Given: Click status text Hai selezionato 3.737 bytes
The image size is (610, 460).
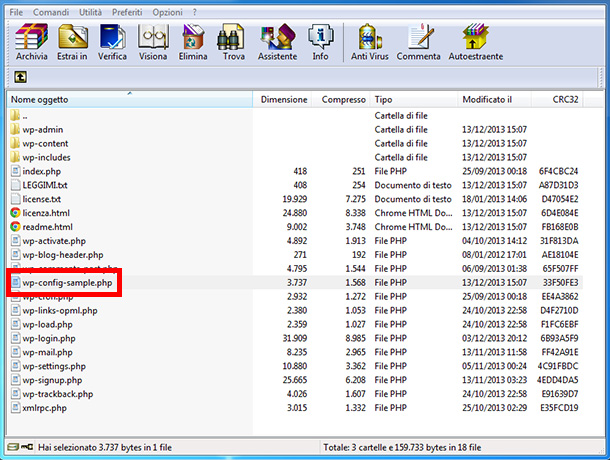Looking at the screenshot, I should [x=105, y=448].
